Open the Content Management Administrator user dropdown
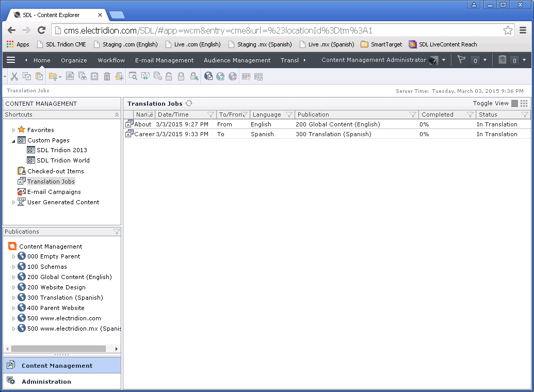534x392 pixels. 444,60
